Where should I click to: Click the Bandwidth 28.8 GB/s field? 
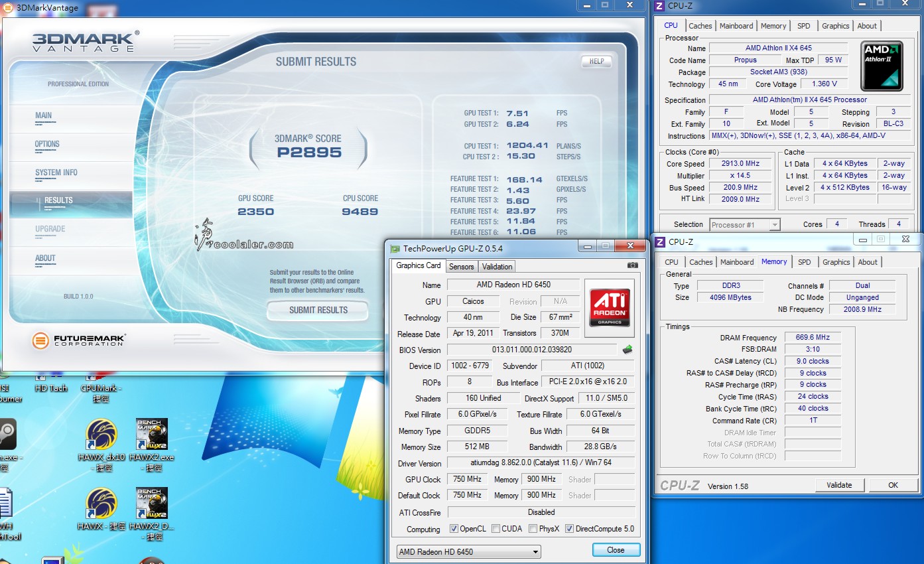[x=600, y=447]
